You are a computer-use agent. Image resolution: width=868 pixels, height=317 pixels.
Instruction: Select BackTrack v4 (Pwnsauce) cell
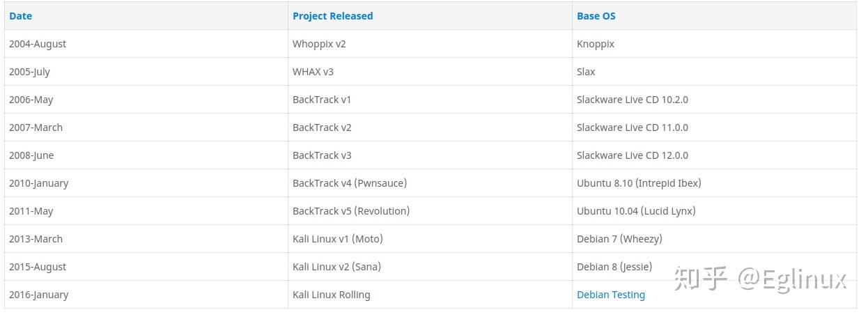[x=349, y=183]
